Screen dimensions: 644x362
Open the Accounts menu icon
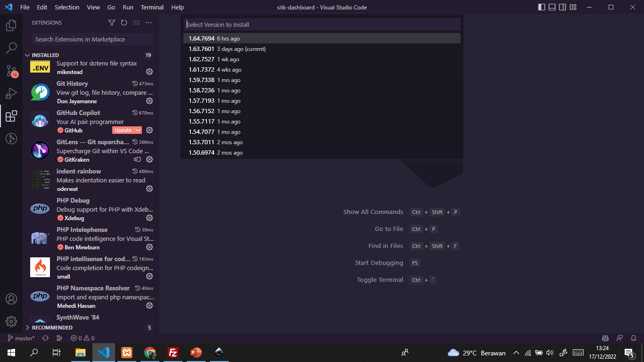pos(11,299)
